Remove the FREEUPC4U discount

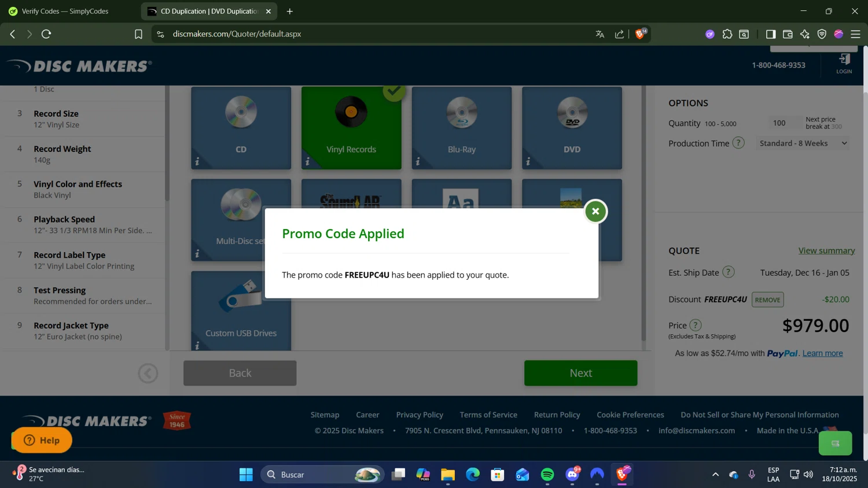coord(767,300)
